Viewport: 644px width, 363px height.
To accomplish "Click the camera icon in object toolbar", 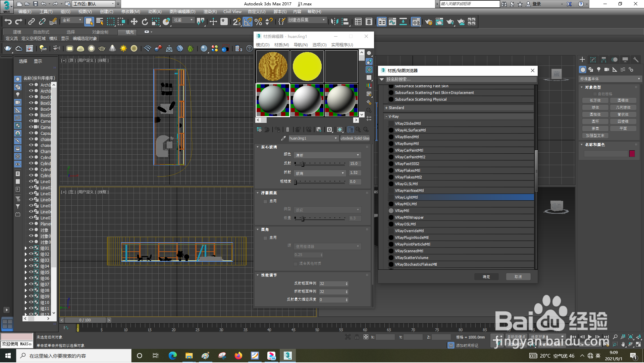I will 56,49.
